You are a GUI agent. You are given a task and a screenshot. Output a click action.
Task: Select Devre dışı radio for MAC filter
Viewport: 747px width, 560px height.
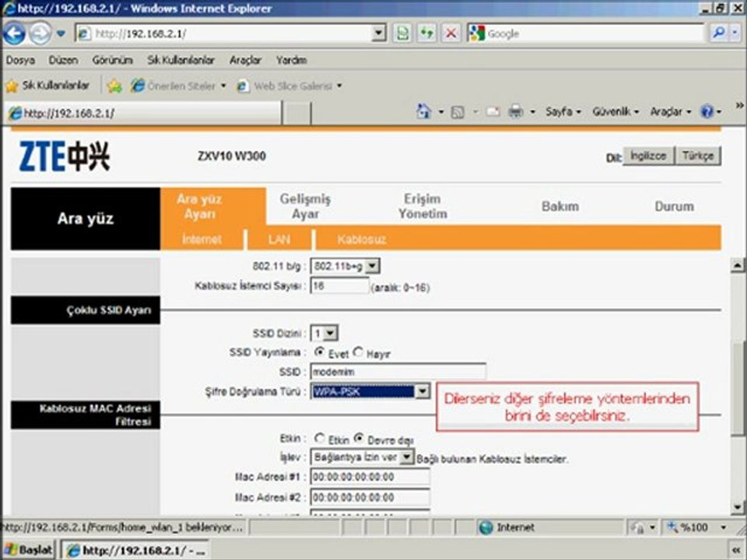(x=359, y=438)
